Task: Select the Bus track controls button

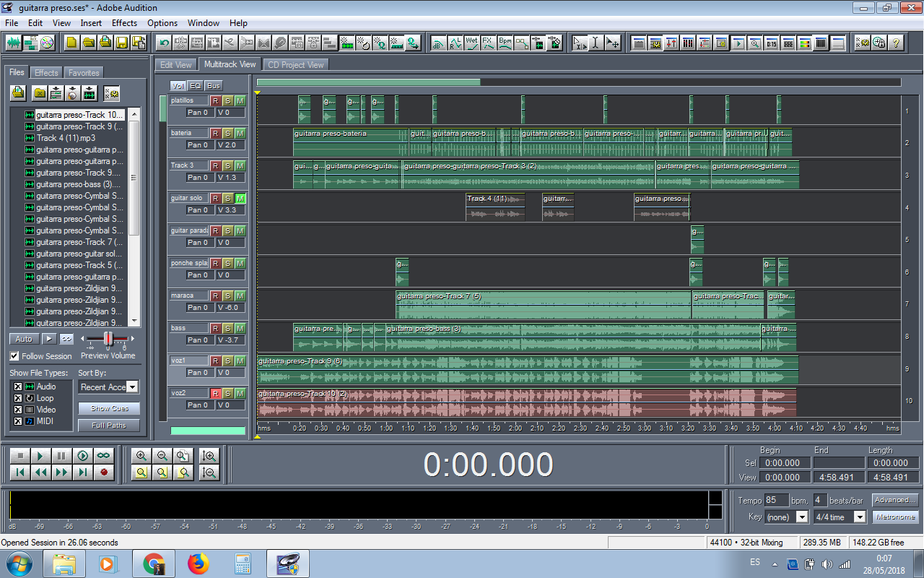Action: [x=214, y=86]
